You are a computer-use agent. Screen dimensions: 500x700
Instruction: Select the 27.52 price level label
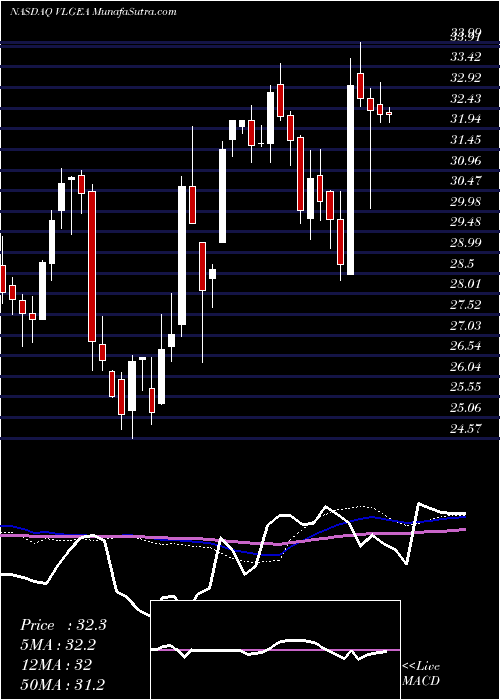pos(466,304)
